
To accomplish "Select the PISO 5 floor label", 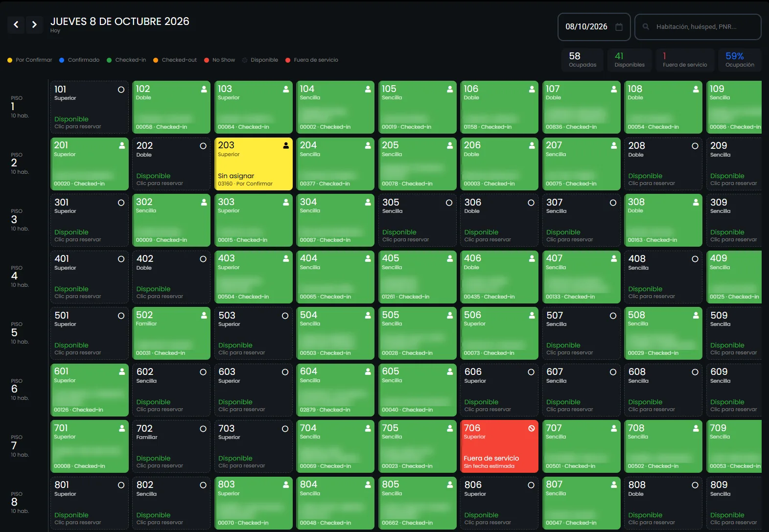I will [17, 333].
